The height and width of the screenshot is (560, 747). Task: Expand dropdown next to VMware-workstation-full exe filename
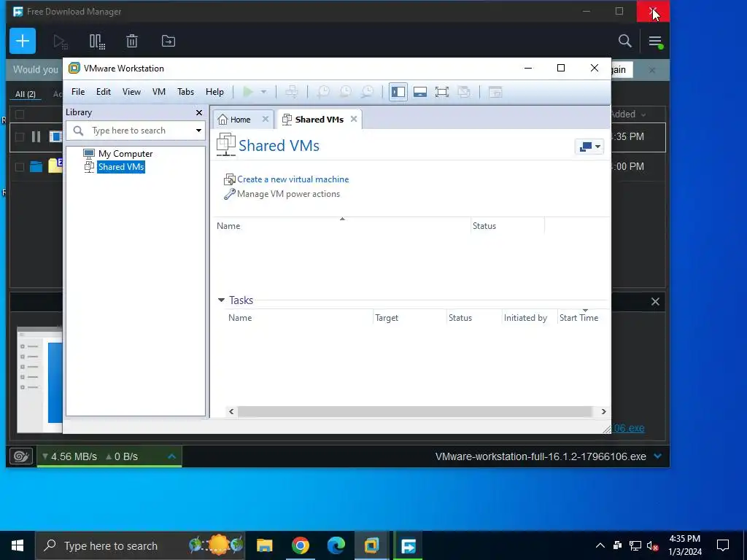coord(658,456)
